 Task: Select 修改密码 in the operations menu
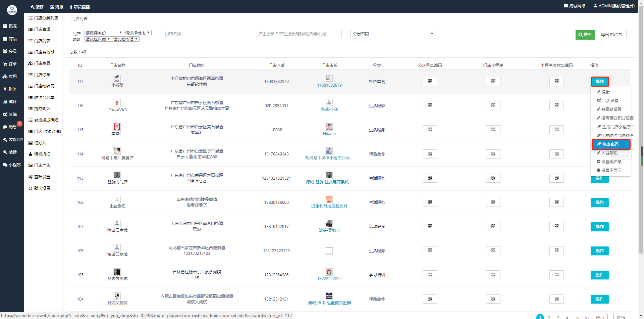click(x=610, y=144)
